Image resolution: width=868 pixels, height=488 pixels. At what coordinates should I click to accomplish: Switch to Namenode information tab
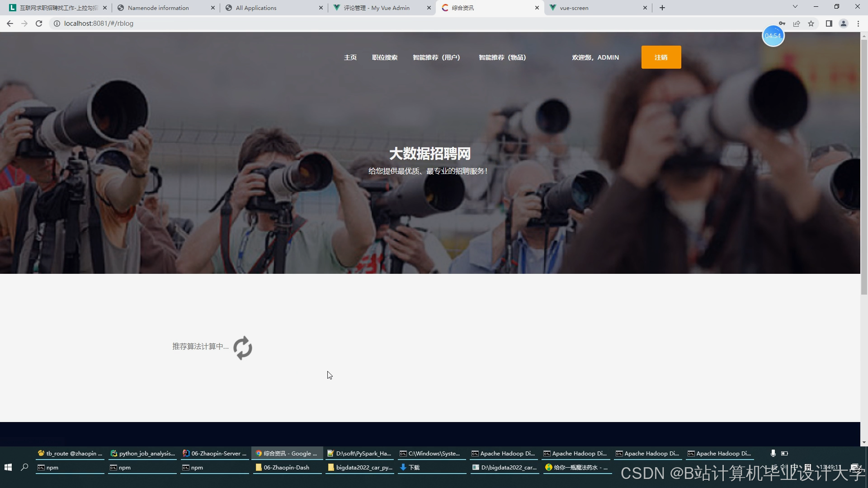pos(158,8)
